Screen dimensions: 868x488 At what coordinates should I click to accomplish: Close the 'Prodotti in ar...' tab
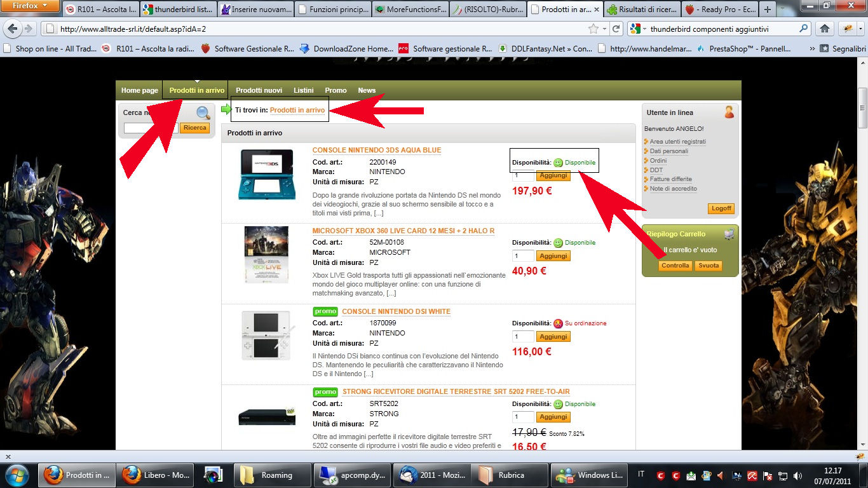(x=596, y=10)
